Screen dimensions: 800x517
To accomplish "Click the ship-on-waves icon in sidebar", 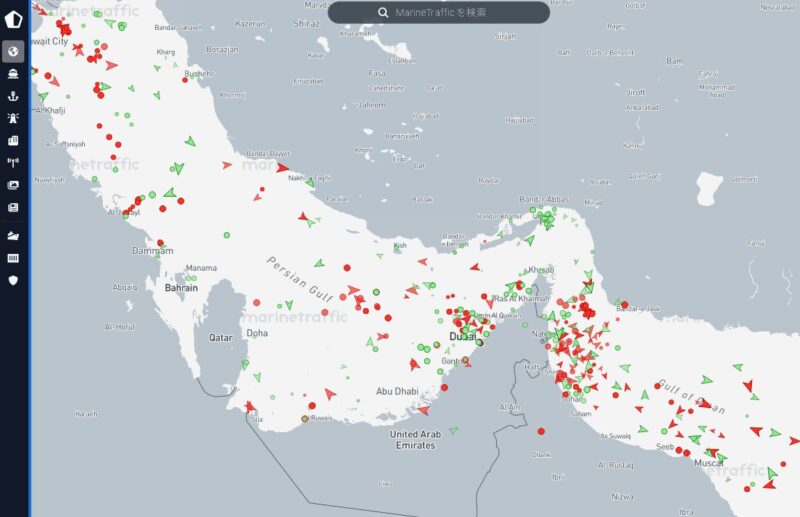I will pos(14,236).
